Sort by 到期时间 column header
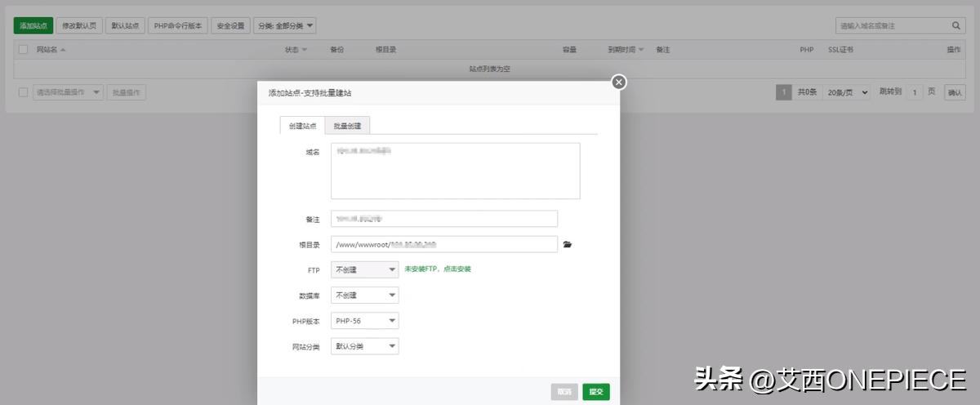The height and width of the screenshot is (405, 980). [x=626, y=50]
